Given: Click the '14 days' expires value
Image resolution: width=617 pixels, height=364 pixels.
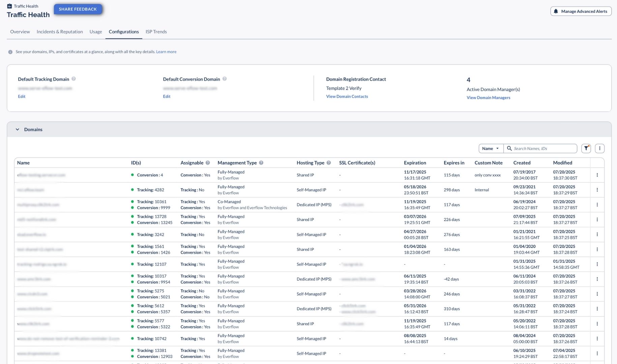Looking at the screenshot, I should coord(450,338).
